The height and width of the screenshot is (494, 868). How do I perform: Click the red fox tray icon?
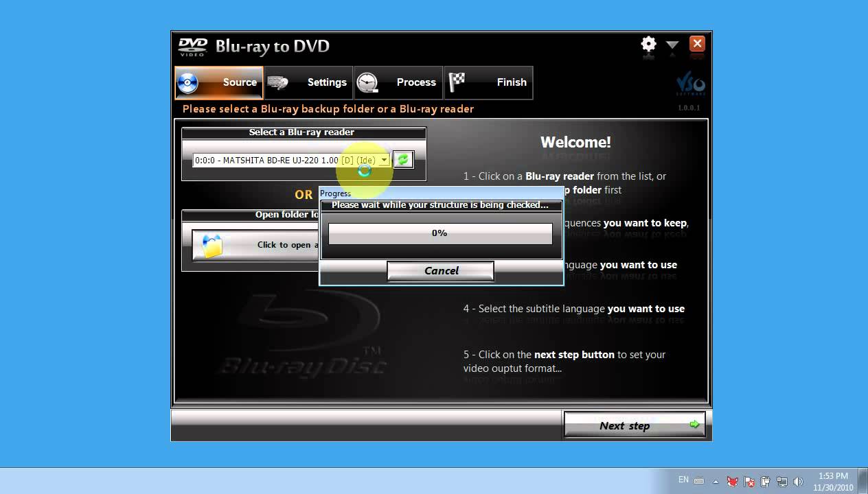click(733, 481)
